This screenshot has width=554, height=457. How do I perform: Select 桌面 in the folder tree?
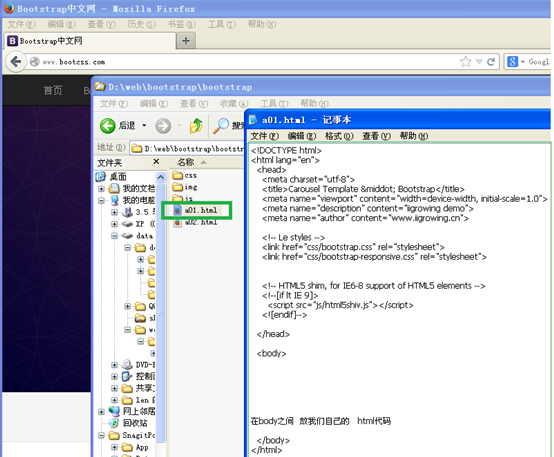[x=112, y=176]
